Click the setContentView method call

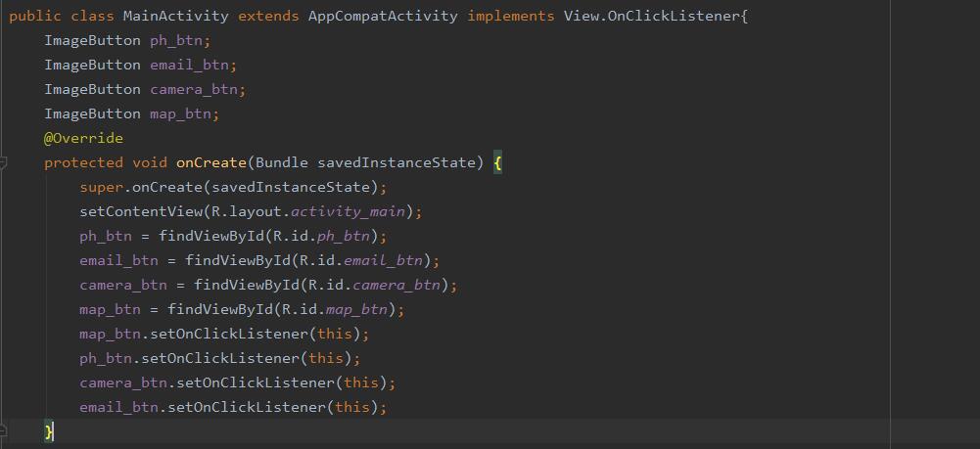pos(141,211)
